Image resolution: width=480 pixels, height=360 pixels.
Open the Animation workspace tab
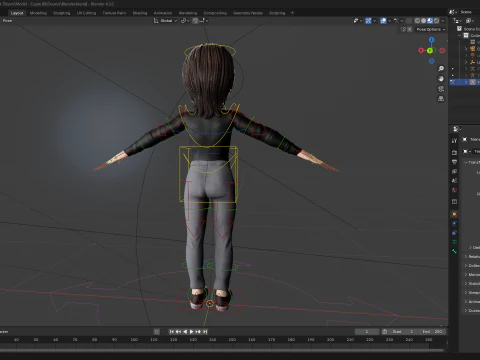click(163, 13)
